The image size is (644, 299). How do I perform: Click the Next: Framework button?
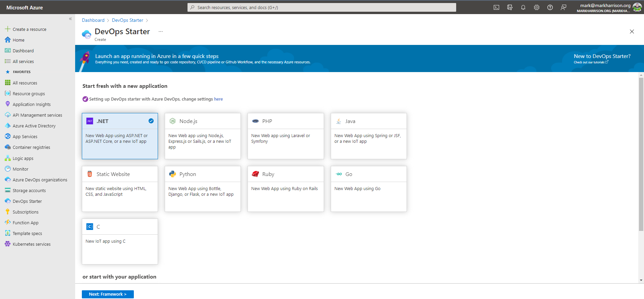108,294
